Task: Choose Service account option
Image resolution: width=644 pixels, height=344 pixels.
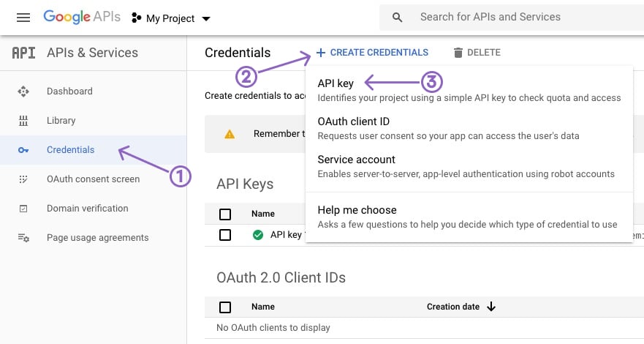Action: 357,160
